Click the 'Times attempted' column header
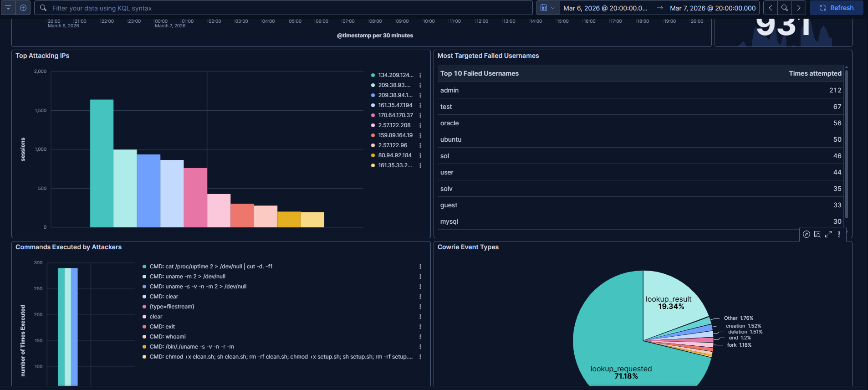The height and width of the screenshot is (390, 868). tap(815, 73)
